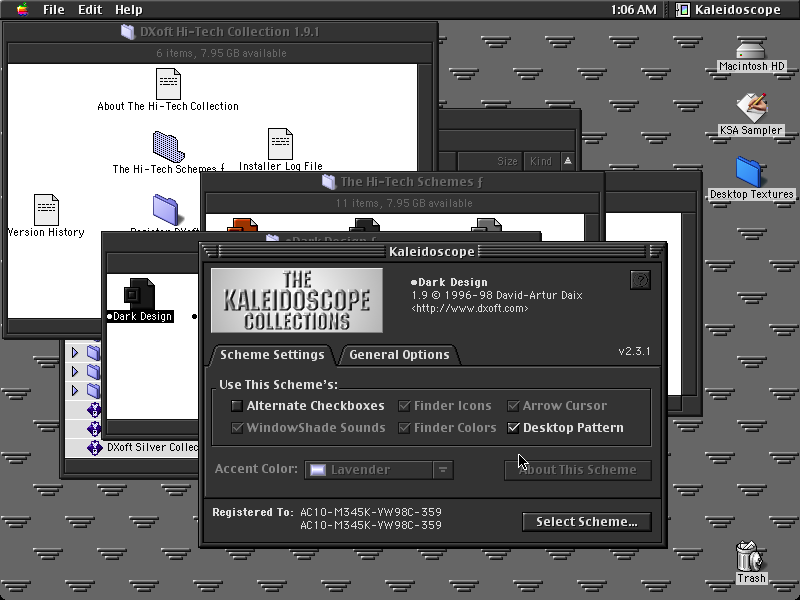Open the Help menu
This screenshot has height=600, width=800.
coord(129,10)
